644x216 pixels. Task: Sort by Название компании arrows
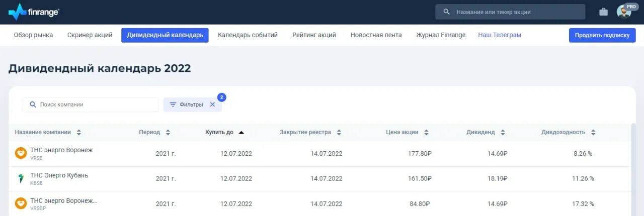pyautogui.click(x=79, y=132)
